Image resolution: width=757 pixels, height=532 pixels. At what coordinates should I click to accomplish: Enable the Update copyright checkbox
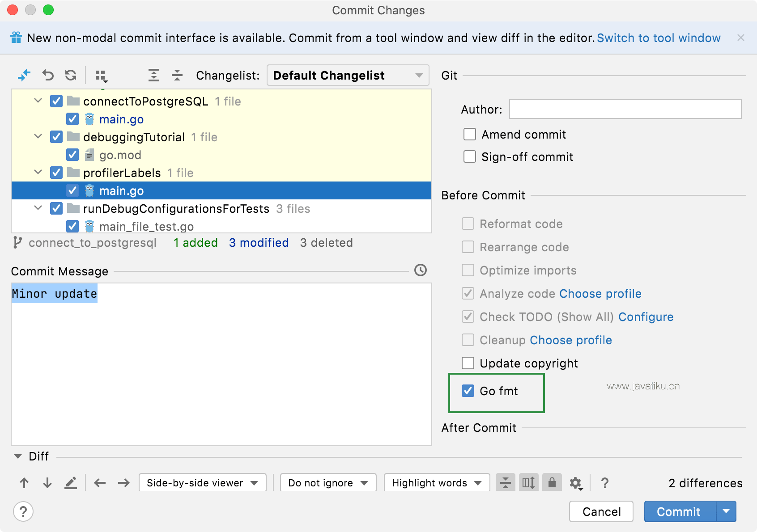[468, 363]
